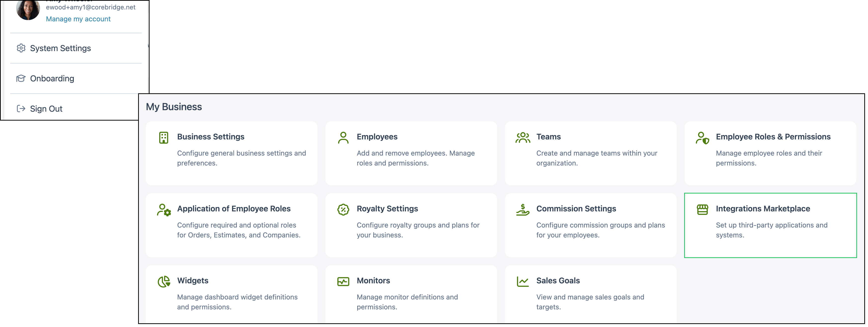Click the user profile avatar photo

(x=28, y=9)
